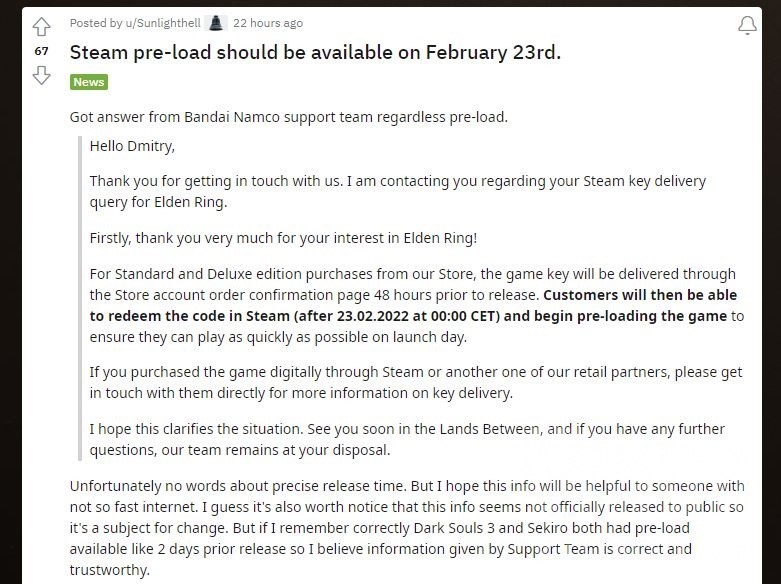Open the u/Sunlighthell user profile
Viewport: 781px width, 584px height.
coord(165,23)
